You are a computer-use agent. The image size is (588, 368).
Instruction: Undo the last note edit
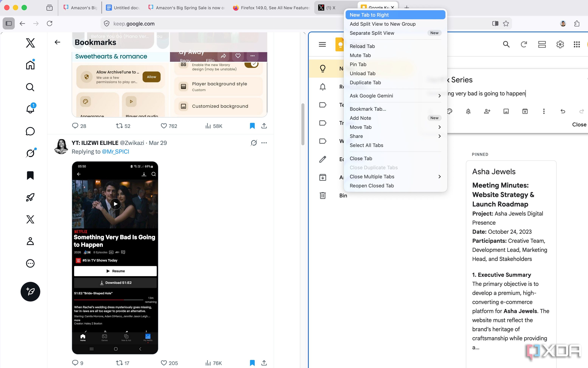point(563,111)
